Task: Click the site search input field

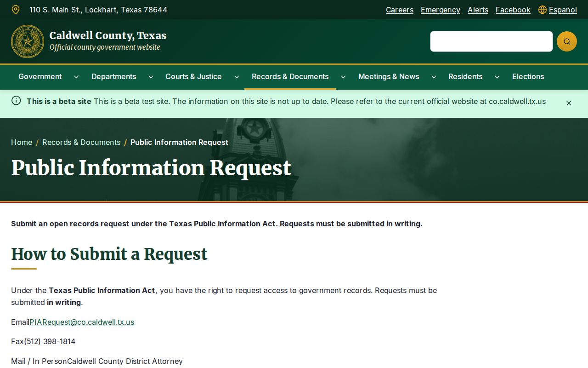Action: click(492, 41)
